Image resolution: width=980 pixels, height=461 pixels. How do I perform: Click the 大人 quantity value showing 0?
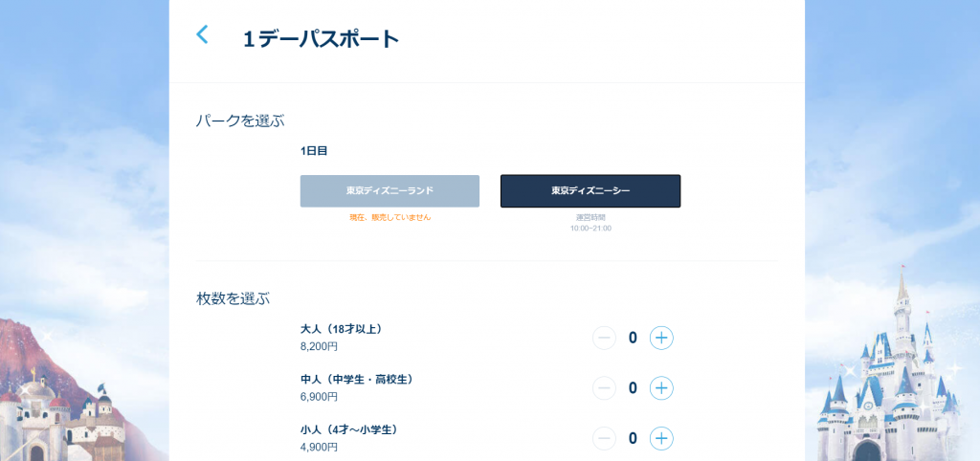pos(633,338)
